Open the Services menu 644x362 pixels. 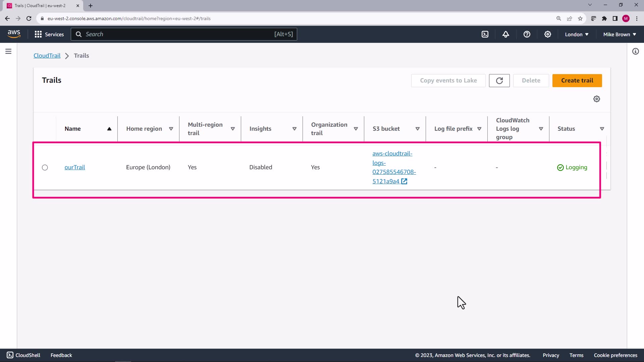(49, 34)
